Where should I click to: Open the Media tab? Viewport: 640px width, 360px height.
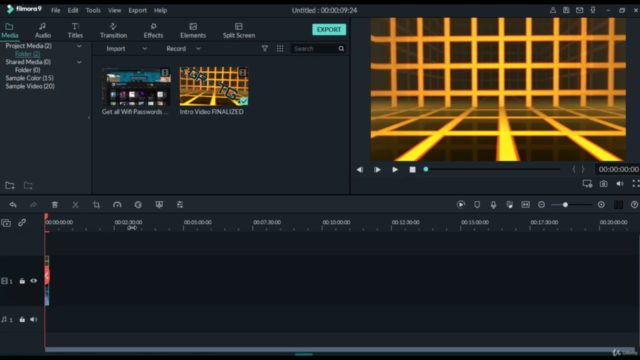[x=9, y=31]
